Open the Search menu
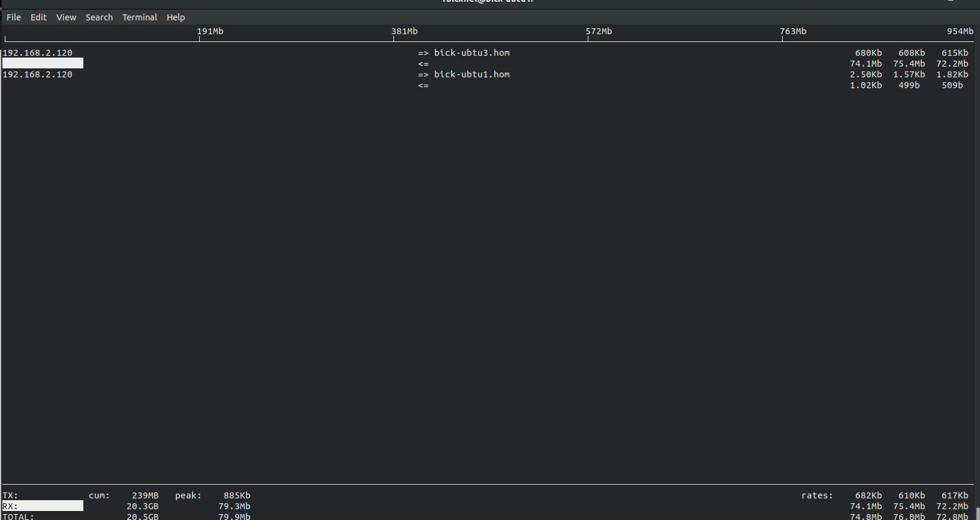980x520 pixels. (x=99, y=17)
